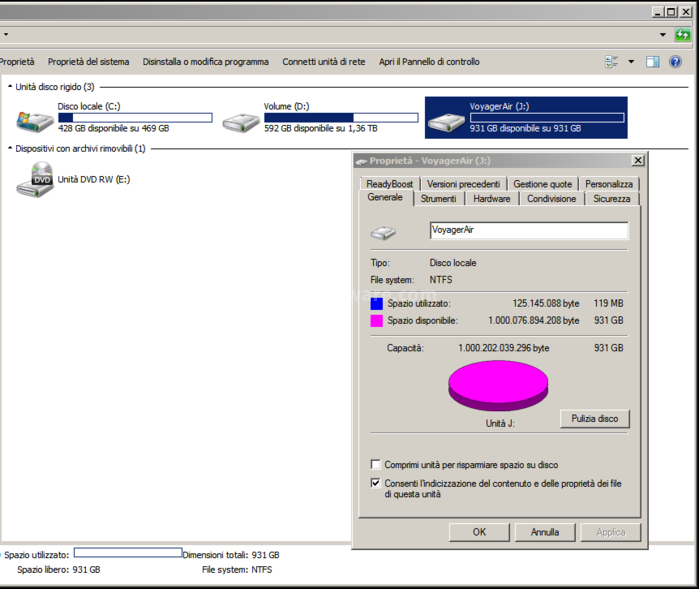This screenshot has height=589, width=699.
Task: Switch to the Sicurezza tab
Action: pyautogui.click(x=612, y=199)
